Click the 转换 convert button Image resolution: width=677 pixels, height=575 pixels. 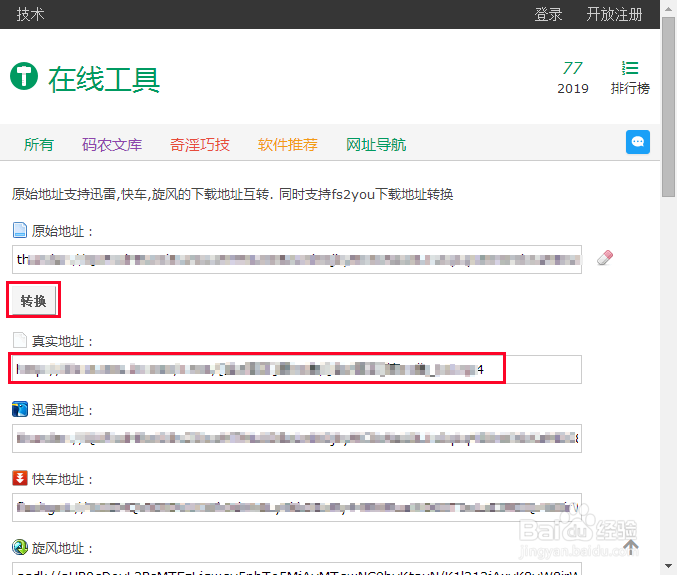tap(33, 300)
